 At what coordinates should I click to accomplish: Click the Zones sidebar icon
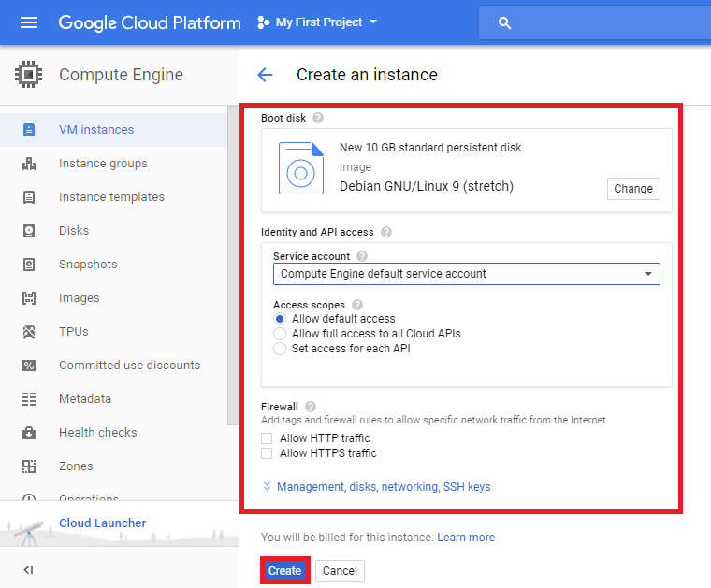click(x=29, y=466)
